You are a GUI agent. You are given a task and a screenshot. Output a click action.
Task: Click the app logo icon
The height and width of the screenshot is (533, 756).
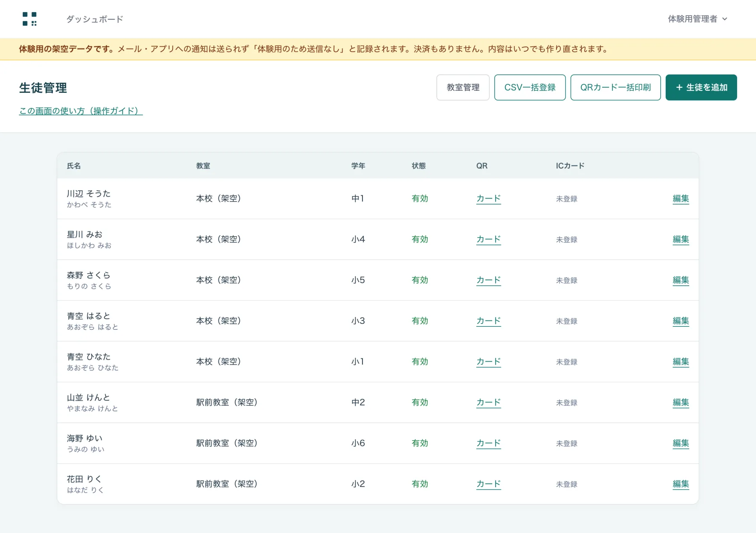29,19
